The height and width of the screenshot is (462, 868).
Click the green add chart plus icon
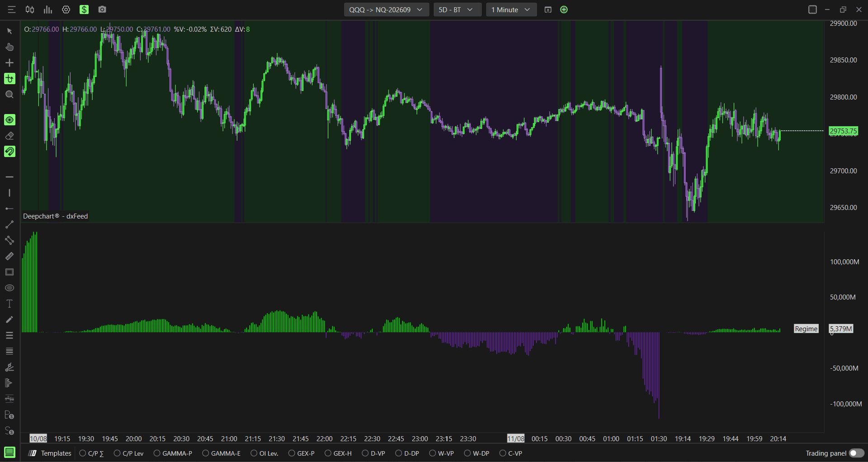pyautogui.click(x=564, y=10)
